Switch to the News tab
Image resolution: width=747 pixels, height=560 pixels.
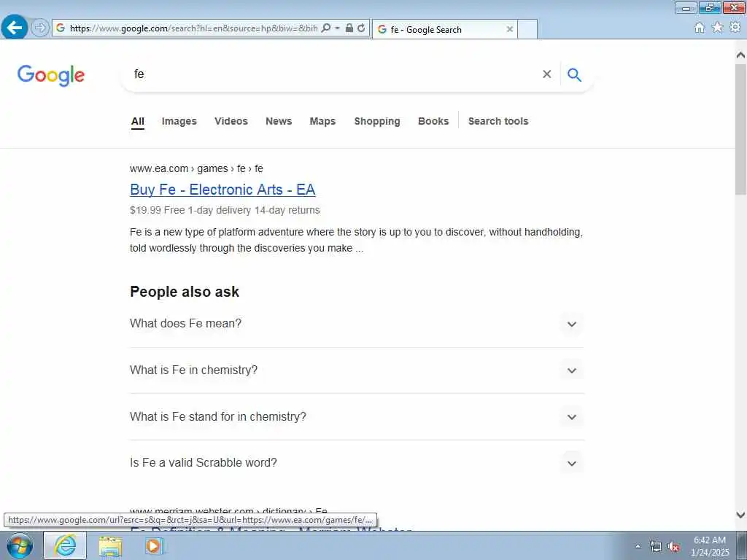tap(279, 122)
